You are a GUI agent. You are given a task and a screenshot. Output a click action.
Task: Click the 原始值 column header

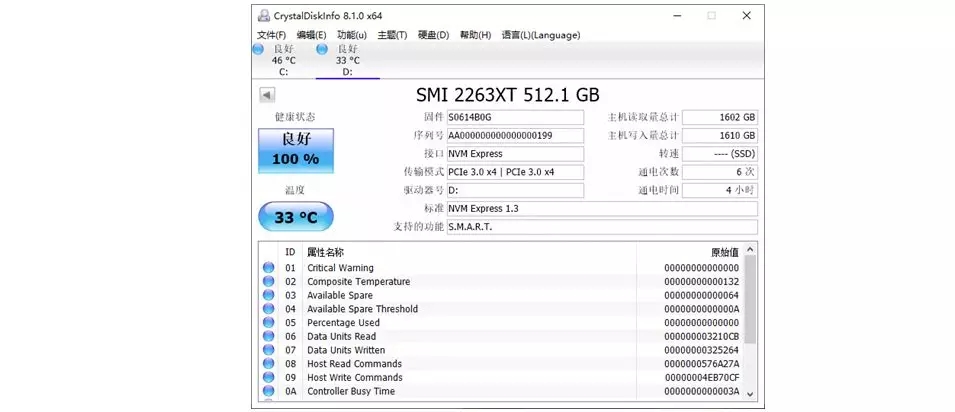pos(690,252)
